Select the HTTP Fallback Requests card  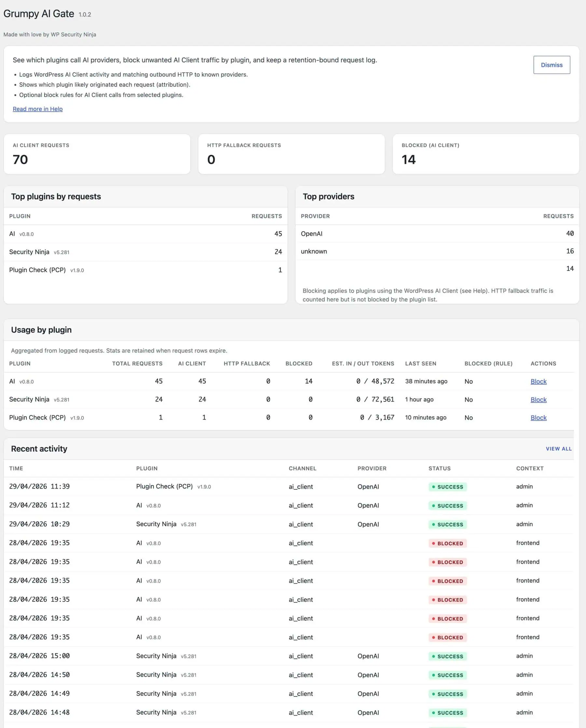291,154
